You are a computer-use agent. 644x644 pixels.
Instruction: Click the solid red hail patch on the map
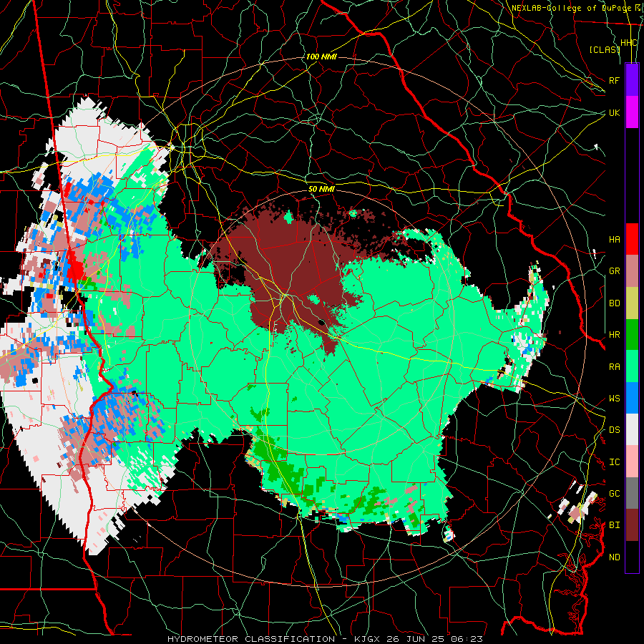[76, 270]
